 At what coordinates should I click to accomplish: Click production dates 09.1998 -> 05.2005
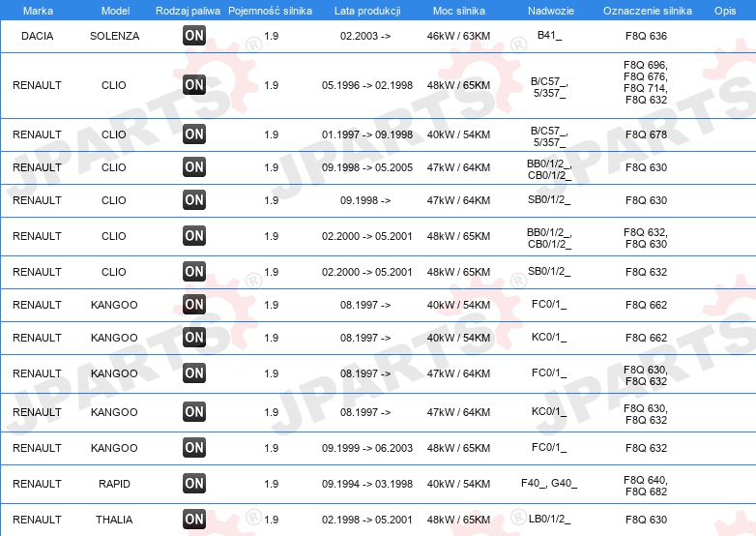coord(367,167)
